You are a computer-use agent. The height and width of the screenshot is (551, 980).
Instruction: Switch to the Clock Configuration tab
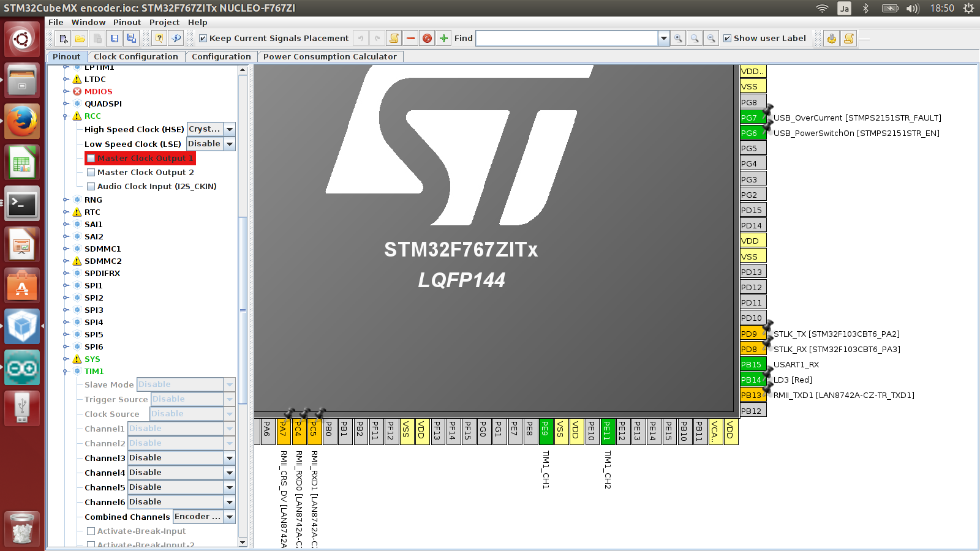pyautogui.click(x=136, y=56)
